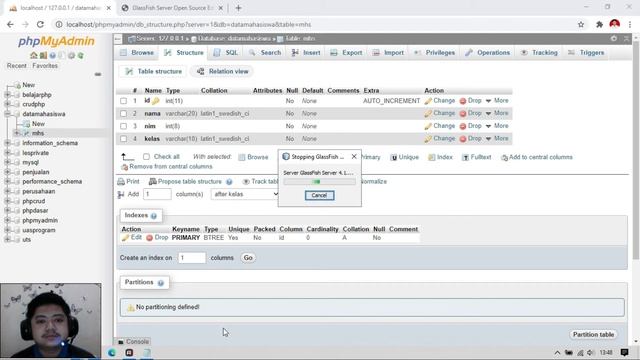Viewport: 640px width, 360px height.
Task: Open notification center in system tray
Action: [x=624, y=352]
